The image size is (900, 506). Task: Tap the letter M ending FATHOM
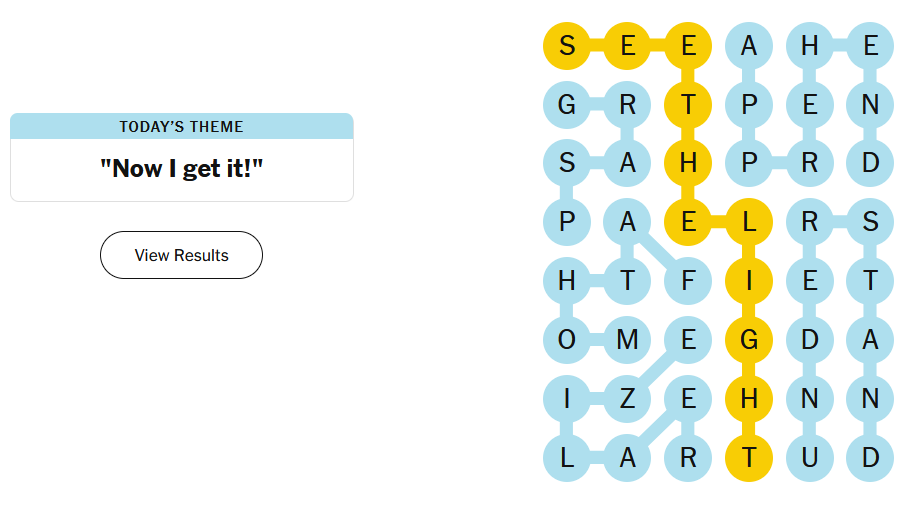tap(627, 340)
